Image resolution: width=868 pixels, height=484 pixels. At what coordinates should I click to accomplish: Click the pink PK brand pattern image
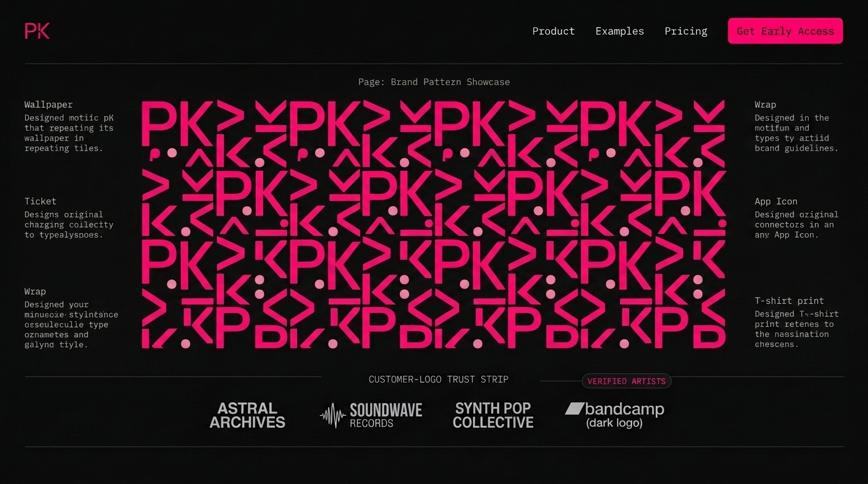[x=433, y=224]
